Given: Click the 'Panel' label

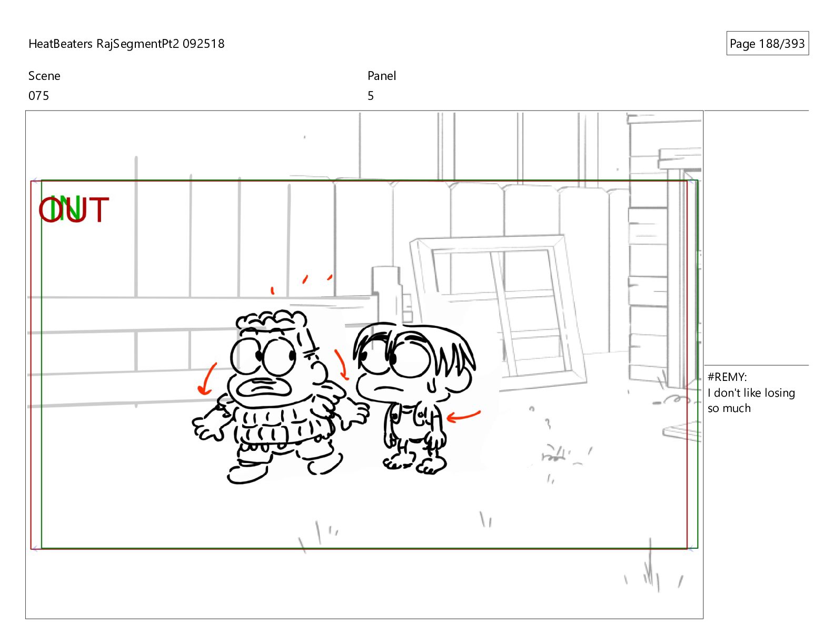Looking at the screenshot, I should coord(382,76).
